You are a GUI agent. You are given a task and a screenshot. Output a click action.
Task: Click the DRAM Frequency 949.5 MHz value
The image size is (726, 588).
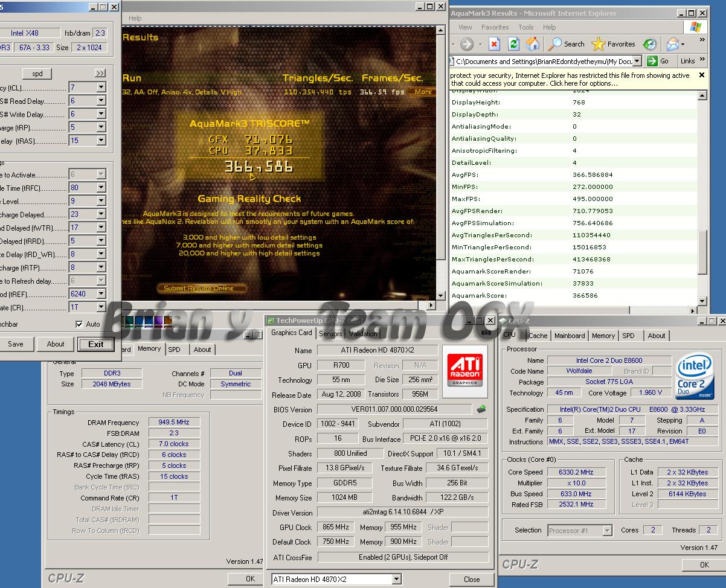(x=174, y=423)
